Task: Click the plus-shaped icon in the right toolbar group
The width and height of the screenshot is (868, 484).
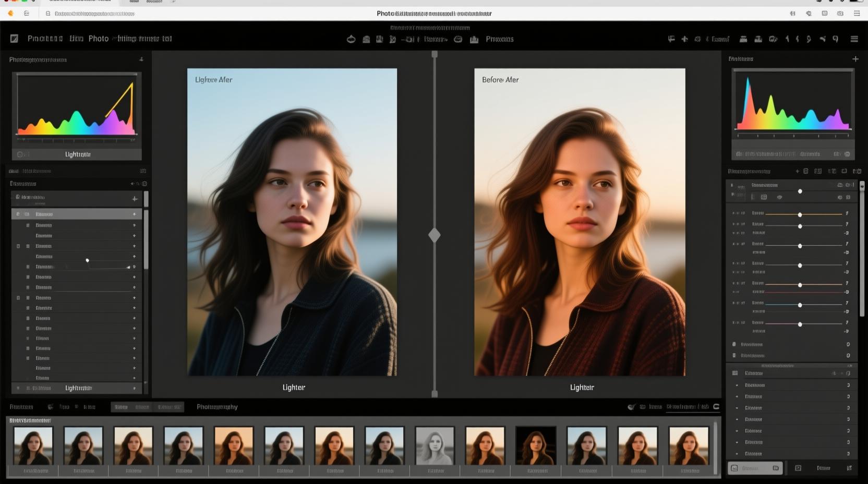Action: pos(684,39)
